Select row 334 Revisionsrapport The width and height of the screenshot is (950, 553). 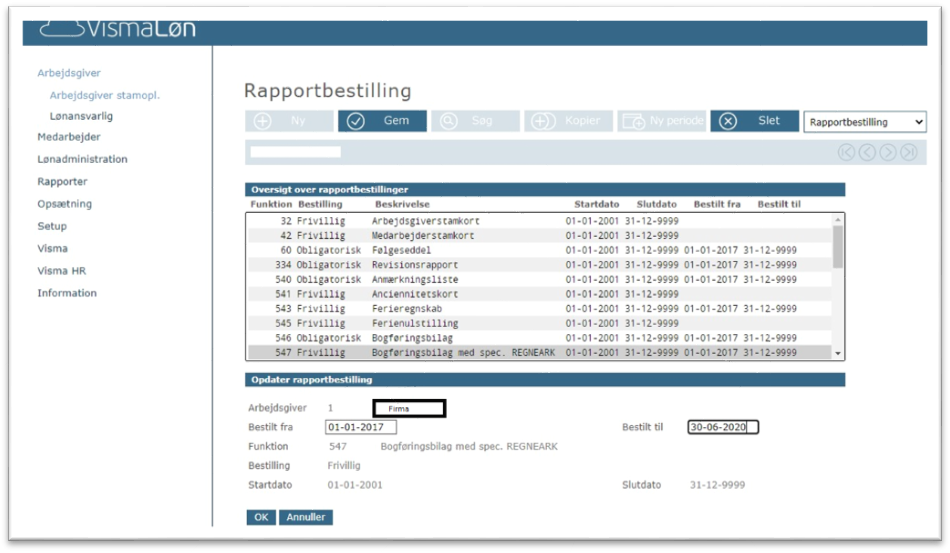coord(539,265)
